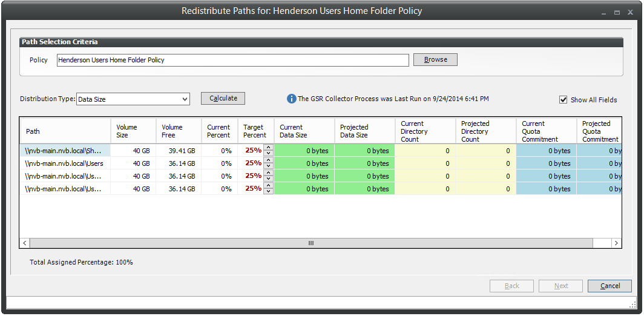Click green Current Data Size cell in \Sh... row
This screenshot has width=644, height=316.
(304, 151)
